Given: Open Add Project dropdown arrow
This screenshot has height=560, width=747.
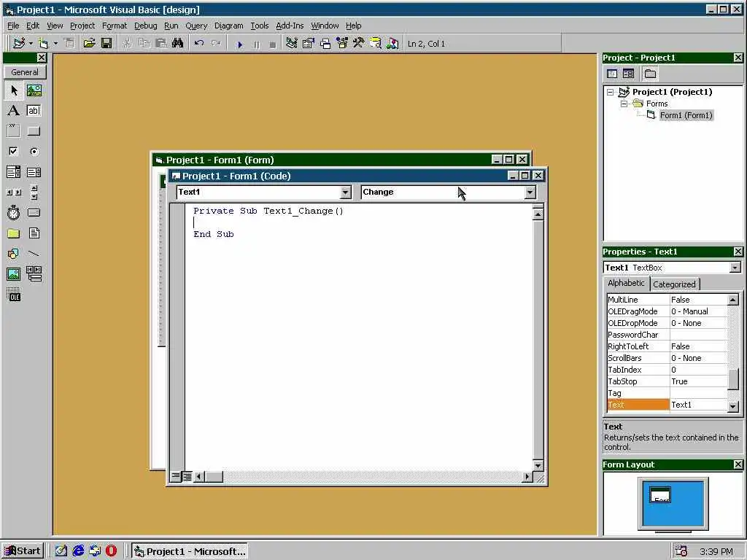Looking at the screenshot, I should (31, 43).
